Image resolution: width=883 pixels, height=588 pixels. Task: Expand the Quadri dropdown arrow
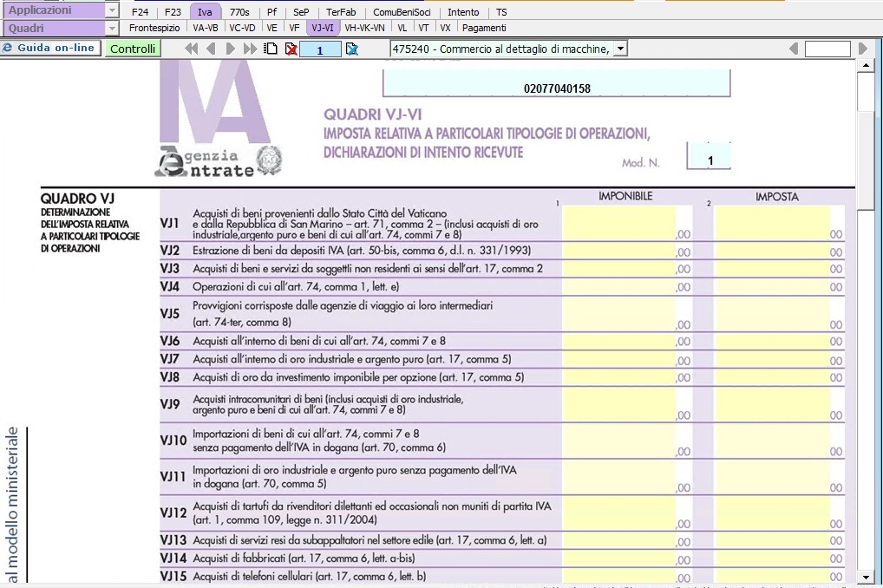click(112, 28)
